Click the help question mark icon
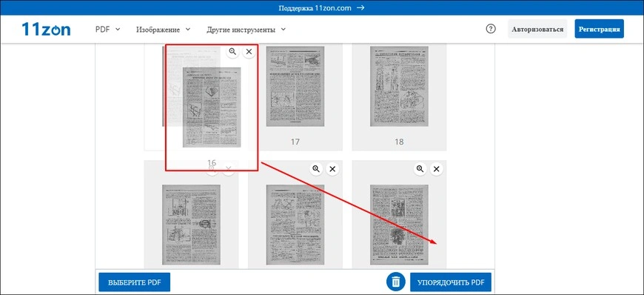 click(490, 29)
